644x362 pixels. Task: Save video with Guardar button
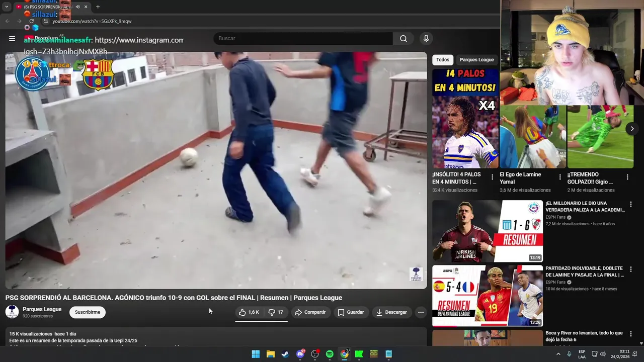(x=351, y=312)
